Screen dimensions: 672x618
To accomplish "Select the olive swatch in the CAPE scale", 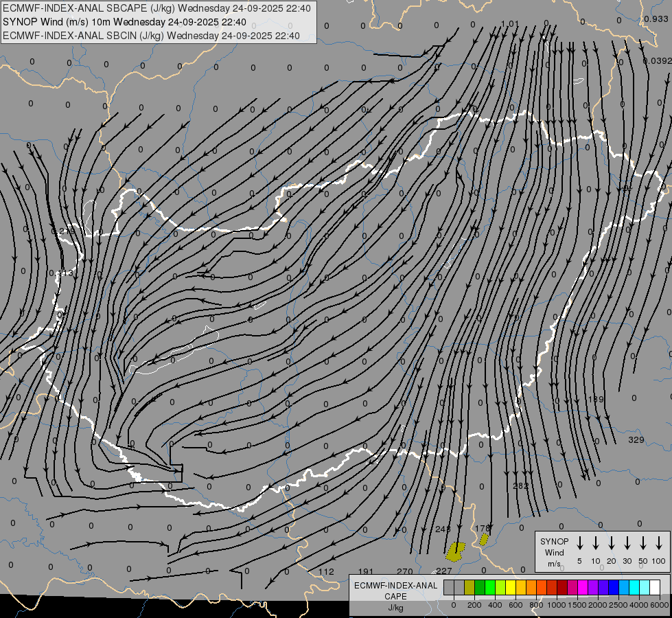I will (470, 587).
